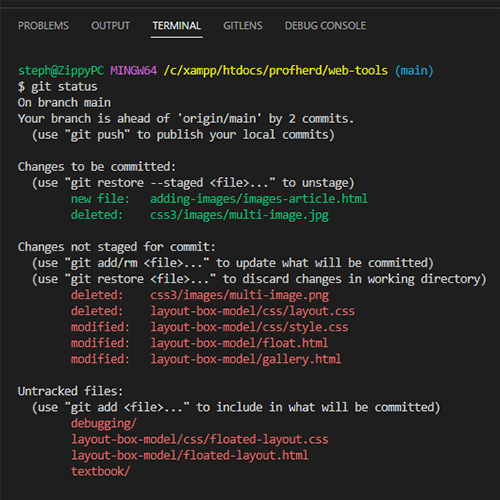Click the 'discard changes in working directory' hint
The width and height of the screenshot is (500, 500).
coord(259,279)
